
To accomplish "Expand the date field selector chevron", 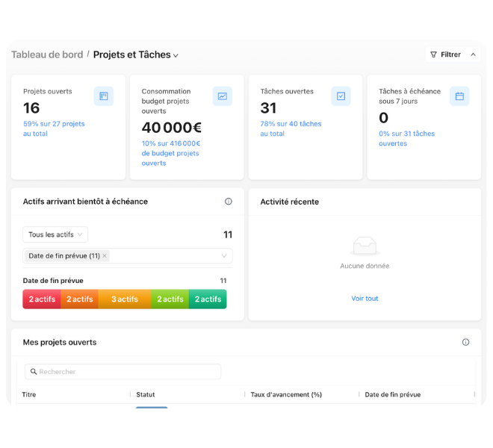I will point(224,256).
